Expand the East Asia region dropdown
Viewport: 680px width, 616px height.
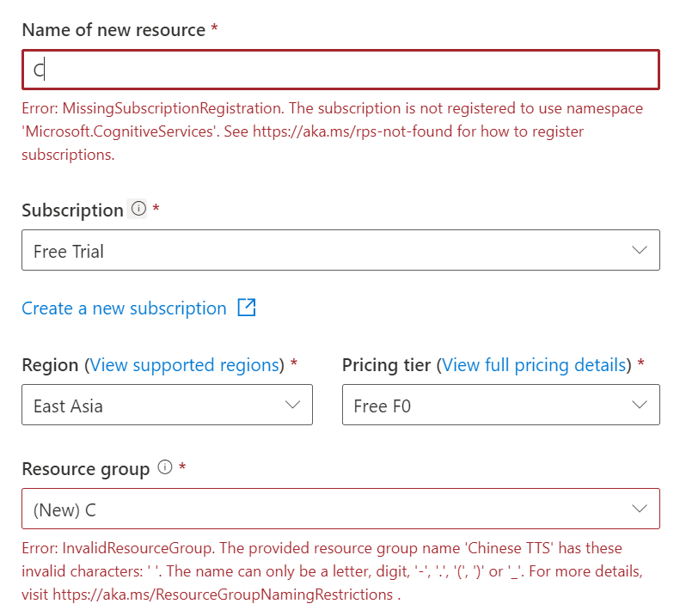(155, 406)
